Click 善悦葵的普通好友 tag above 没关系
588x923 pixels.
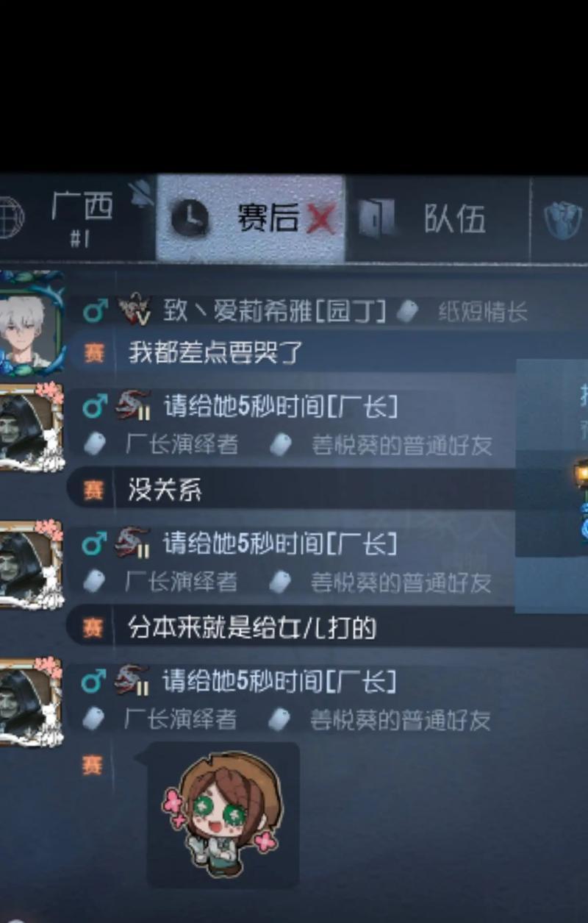point(401,445)
